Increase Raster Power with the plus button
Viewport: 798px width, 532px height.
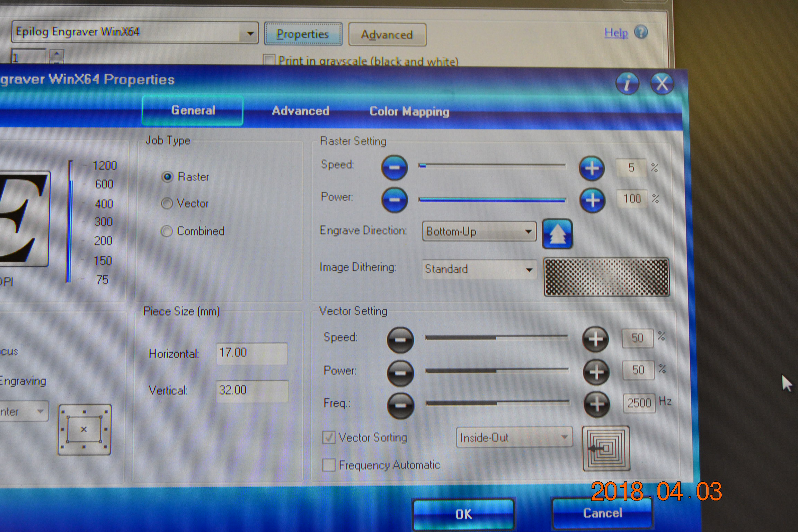592,200
